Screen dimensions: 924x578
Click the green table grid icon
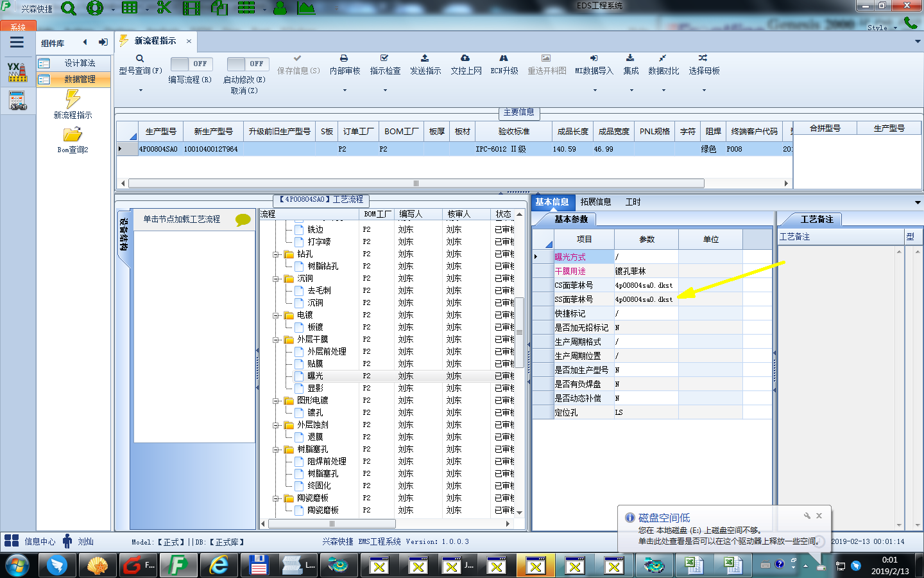click(130, 8)
